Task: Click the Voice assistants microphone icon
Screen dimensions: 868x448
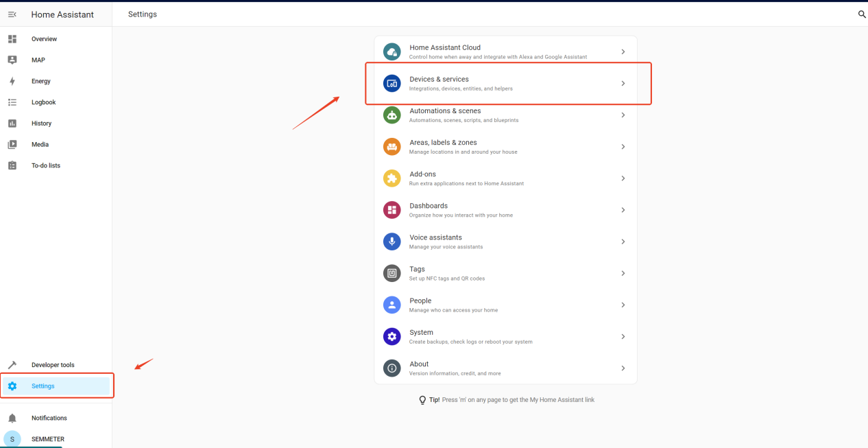Action: pos(391,241)
